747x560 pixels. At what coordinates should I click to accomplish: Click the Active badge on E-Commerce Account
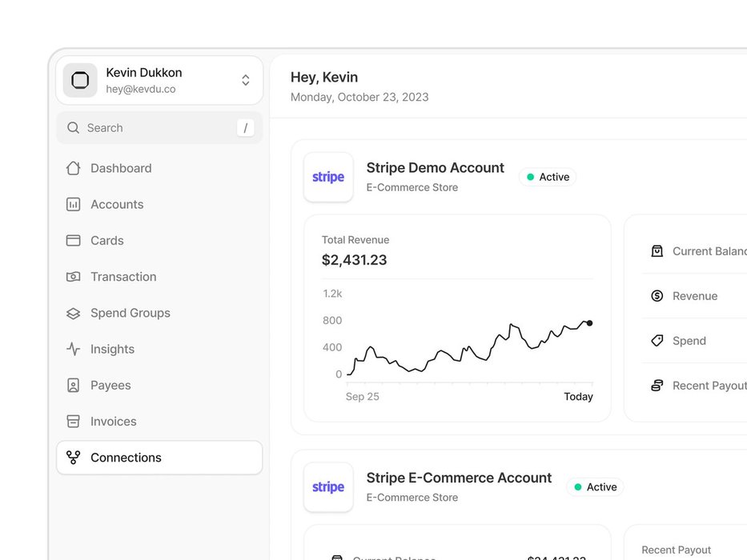595,486
